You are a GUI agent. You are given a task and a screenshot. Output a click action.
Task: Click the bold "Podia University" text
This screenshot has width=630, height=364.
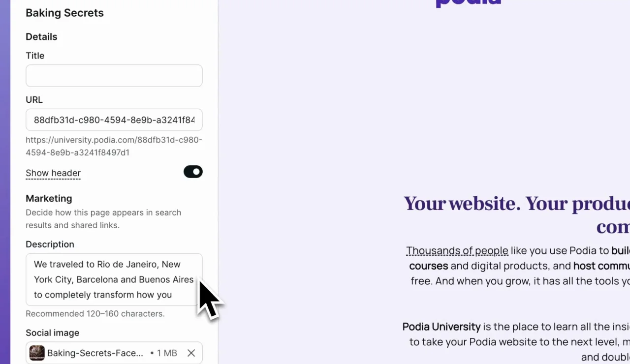(441, 327)
